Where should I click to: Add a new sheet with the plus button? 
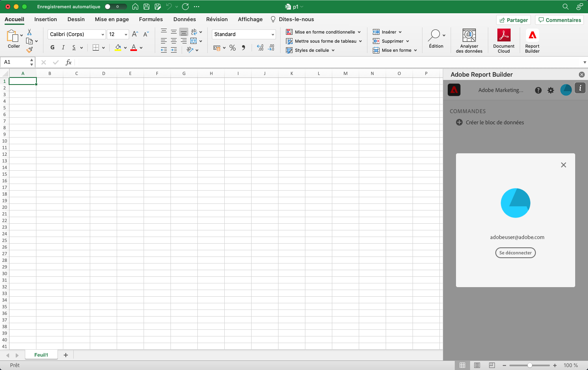pyautogui.click(x=66, y=355)
